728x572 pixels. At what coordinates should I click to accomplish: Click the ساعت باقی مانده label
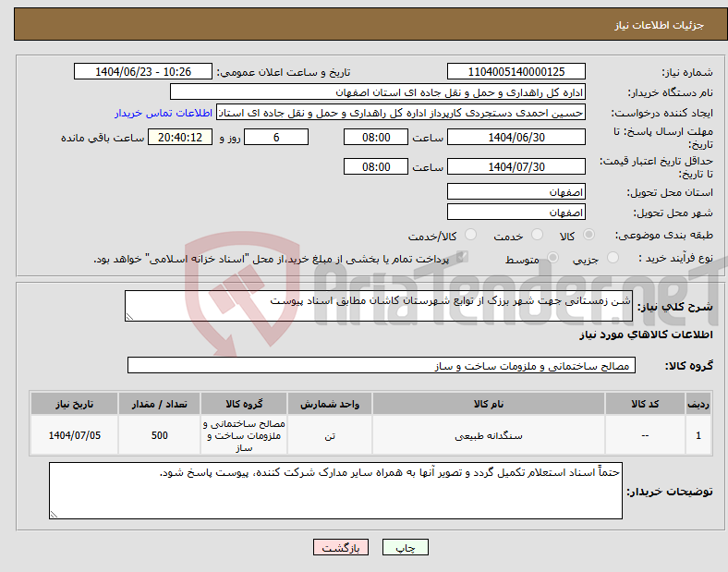click(103, 138)
